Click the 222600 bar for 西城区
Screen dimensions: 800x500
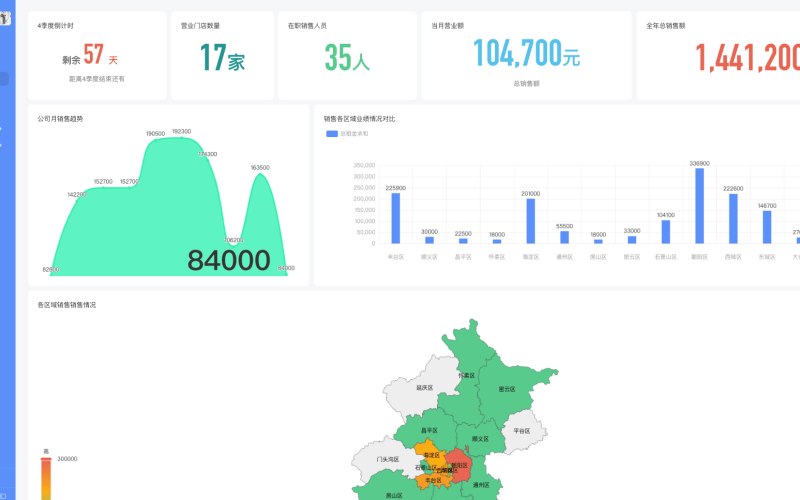pos(733,218)
